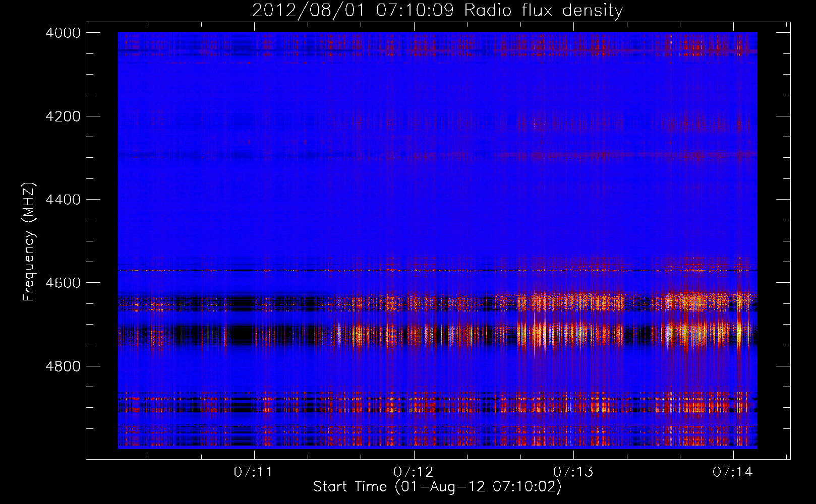Click the "Start Time (01-Aug-12 07:10:02)" axis label
Screen dimensions: 816x504
pyautogui.click(x=437, y=487)
